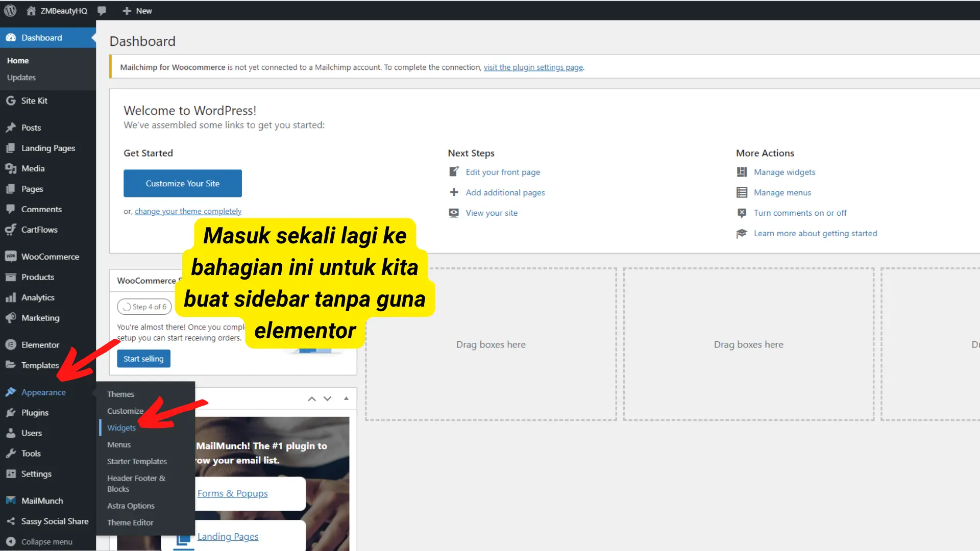Image resolution: width=980 pixels, height=551 pixels.
Task: Click the Settings sidebar icon
Action: tap(11, 474)
